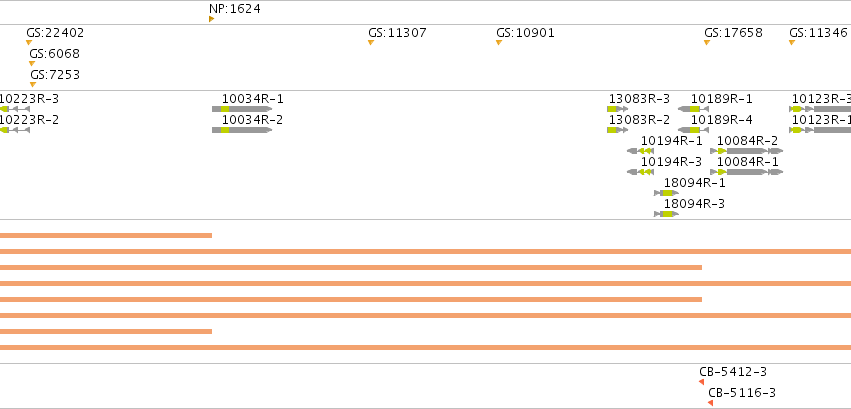
Task: Click the CB-5116-3 text label
Action: pos(742,393)
